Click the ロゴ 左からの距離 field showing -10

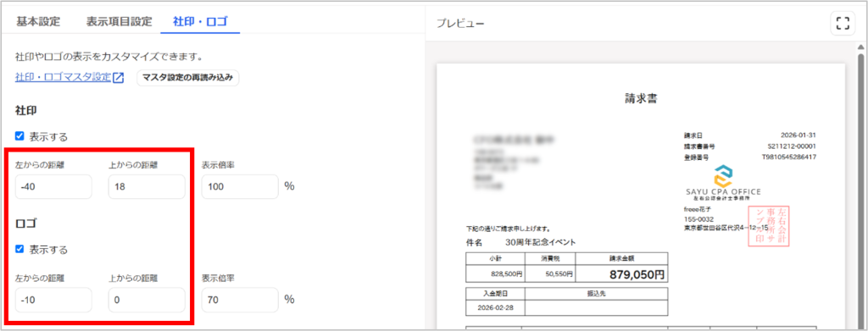[x=53, y=300]
